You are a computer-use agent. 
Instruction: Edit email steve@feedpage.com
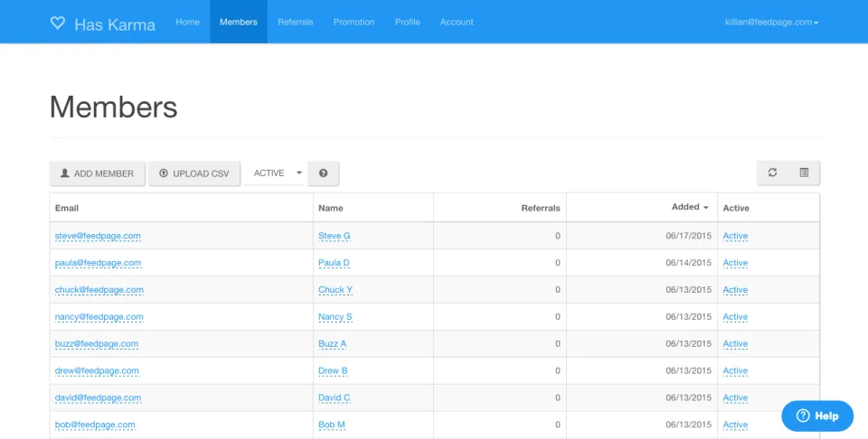[98, 236]
